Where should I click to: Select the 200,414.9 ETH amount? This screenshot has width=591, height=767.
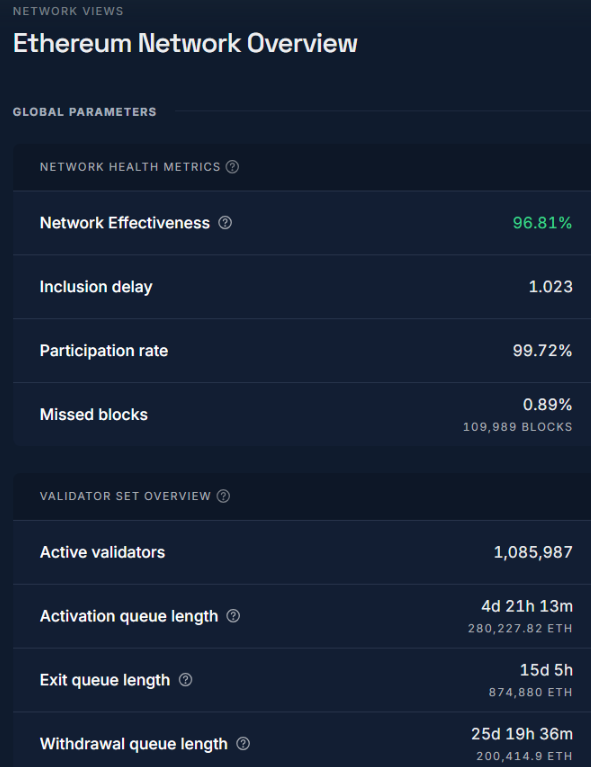(524, 756)
